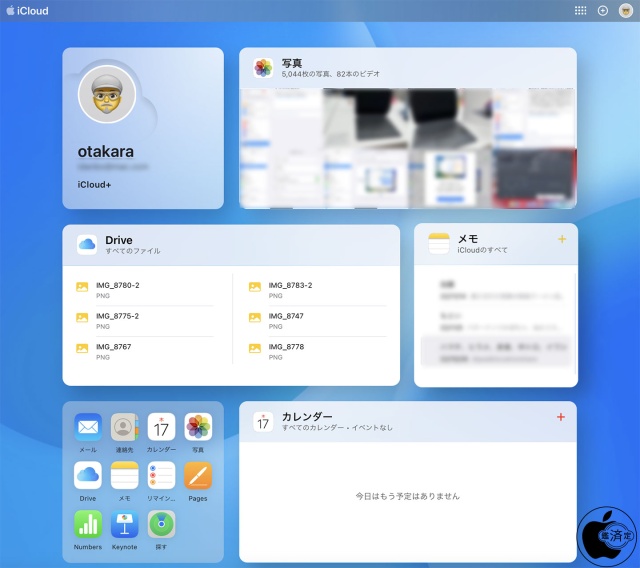The image size is (640, 568).
Task: Launch the Pages app icon
Action: 198,475
